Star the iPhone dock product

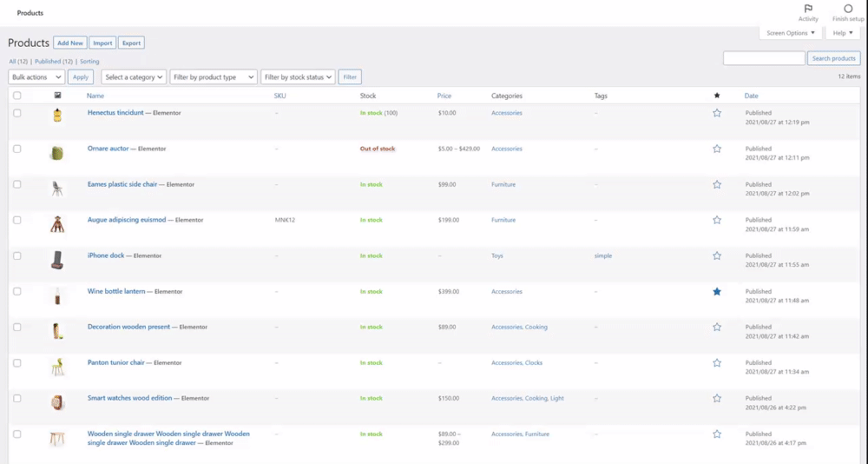click(x=717, y=256)
